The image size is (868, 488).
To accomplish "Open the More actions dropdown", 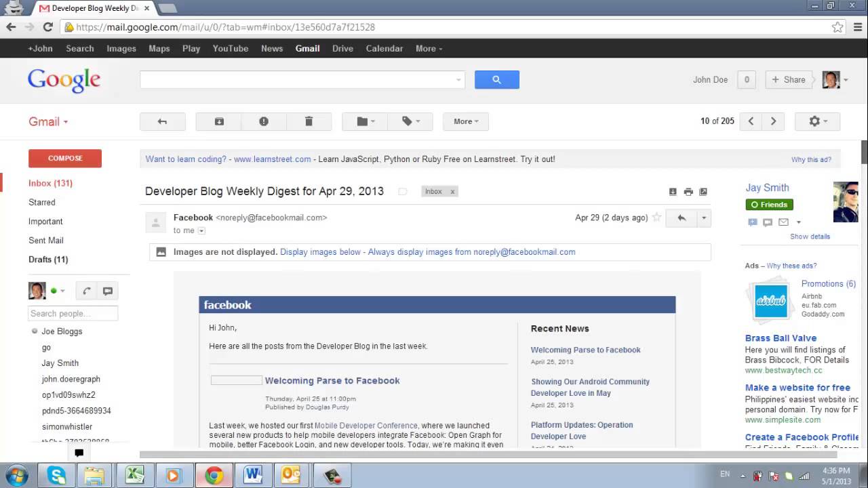I will coord(466,121).
